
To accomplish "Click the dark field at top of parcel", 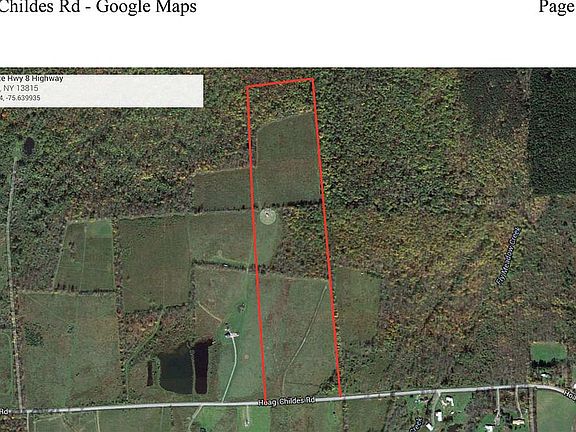I will click(x=287, y=160).
